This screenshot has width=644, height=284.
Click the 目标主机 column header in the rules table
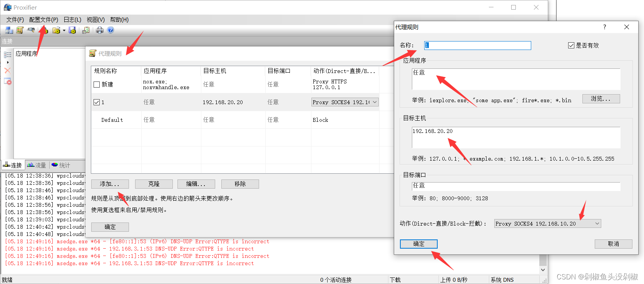click(x=233, y=71)
